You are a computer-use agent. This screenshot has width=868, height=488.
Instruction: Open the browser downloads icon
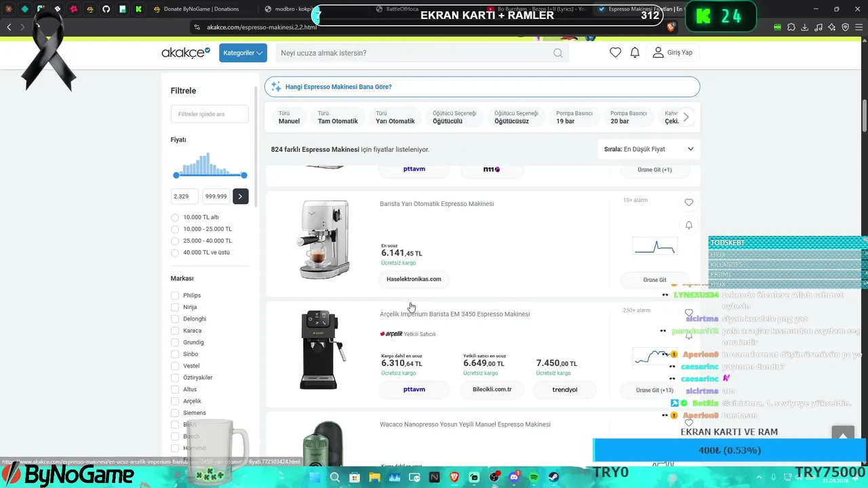[805, 27]
